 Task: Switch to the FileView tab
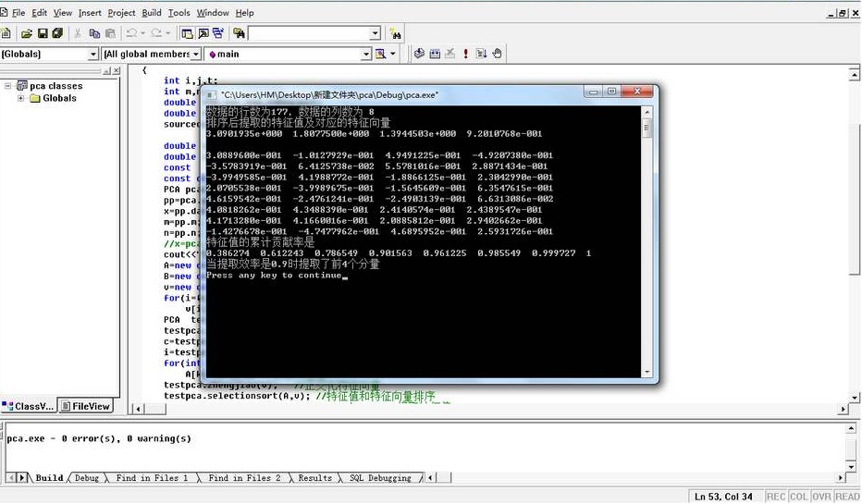point(85,406)
